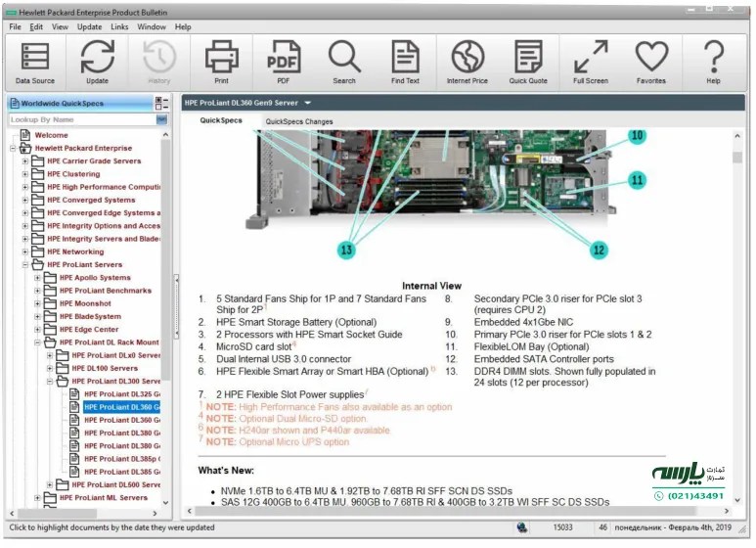Select highlighted HPE ProLiant DL360 entry
This screenshot has width=756, height=548.
click(122, 407)
